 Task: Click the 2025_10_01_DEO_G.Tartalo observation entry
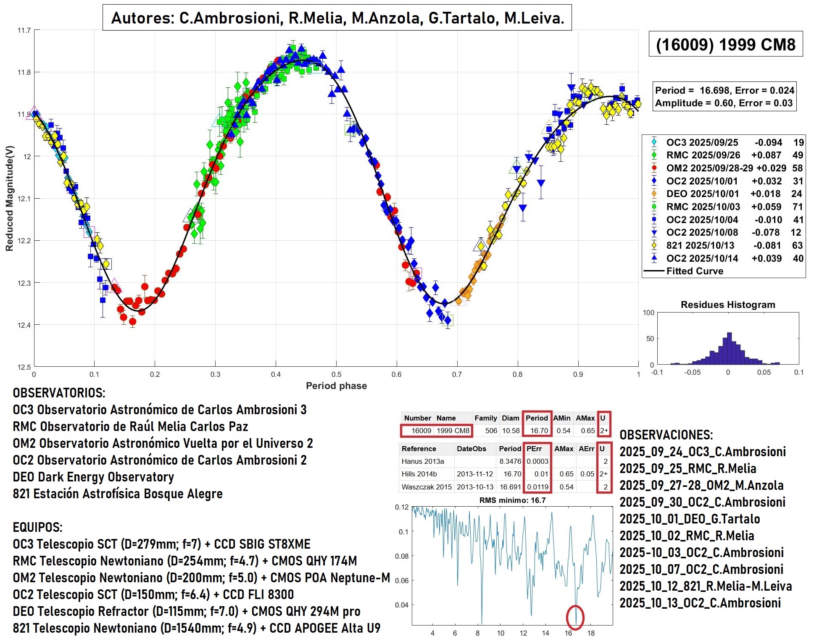pyautogui.click(x=689, y=519)
